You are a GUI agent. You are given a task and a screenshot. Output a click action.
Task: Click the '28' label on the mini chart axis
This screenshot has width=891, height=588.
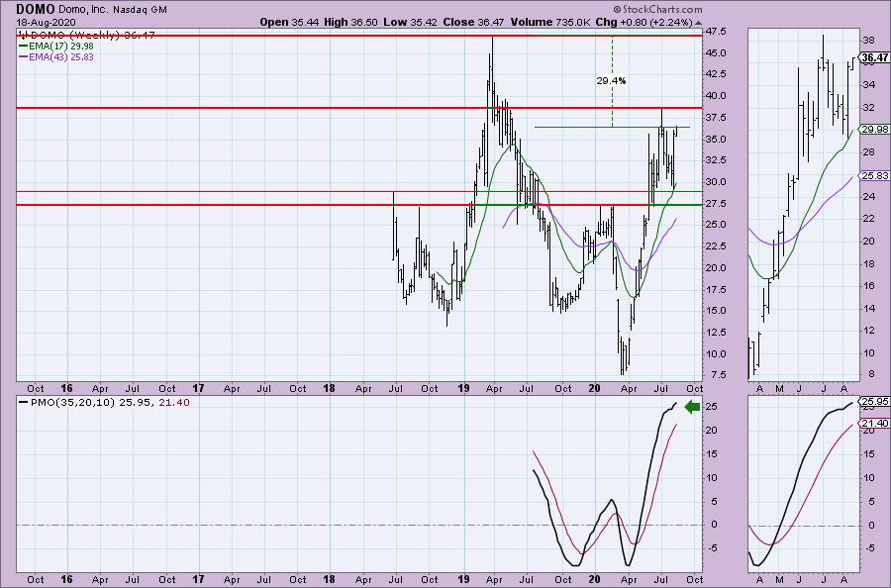coord(869,151)
